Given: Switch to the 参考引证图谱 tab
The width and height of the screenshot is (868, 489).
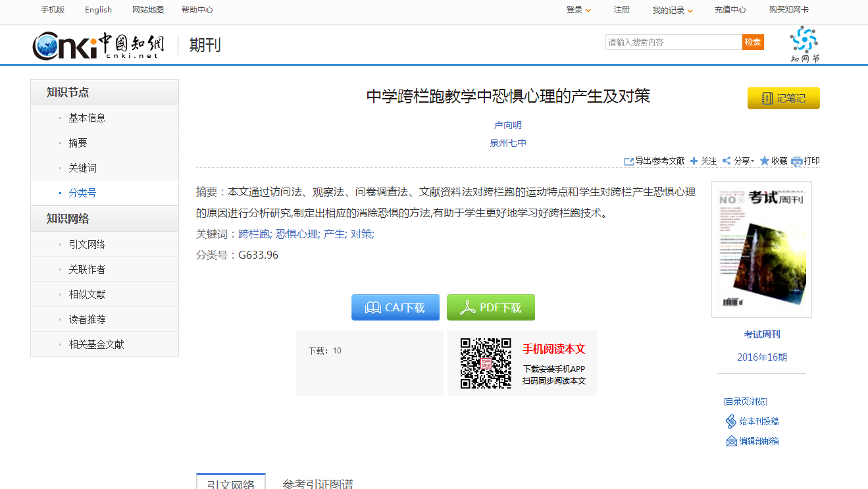Looking at the screenshot, I should tap(318, 484).
